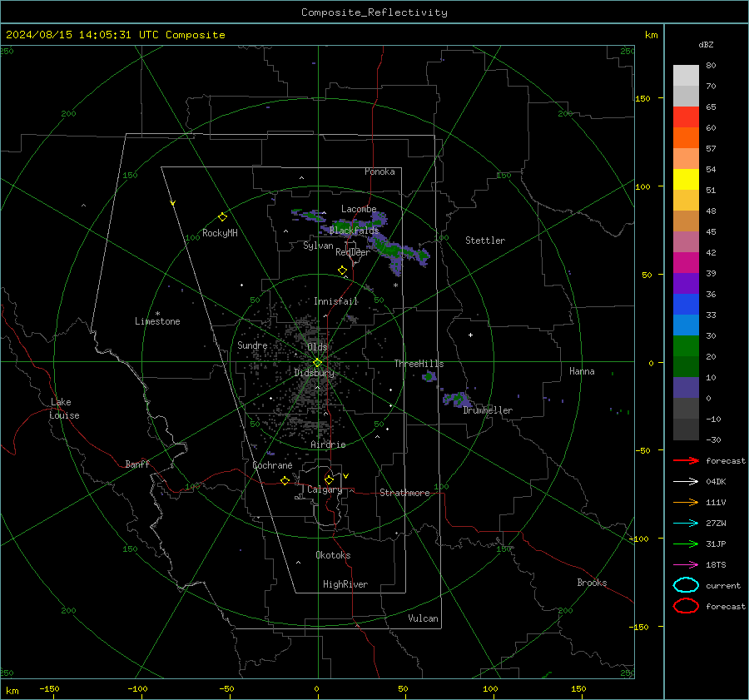Click the Banff city label
This screenshot has height=700, width=749.
coord(137,464)
